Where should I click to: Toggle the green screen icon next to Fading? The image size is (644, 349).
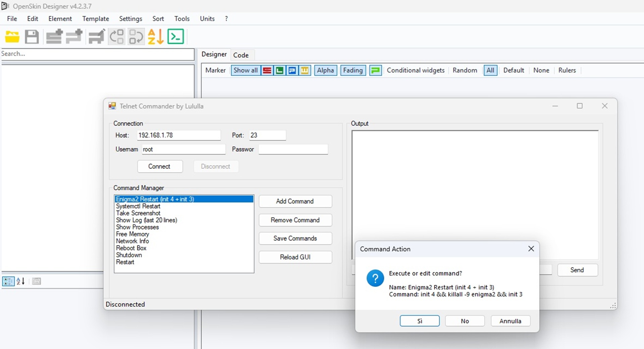pyautogui.click(x=375, y=70)
